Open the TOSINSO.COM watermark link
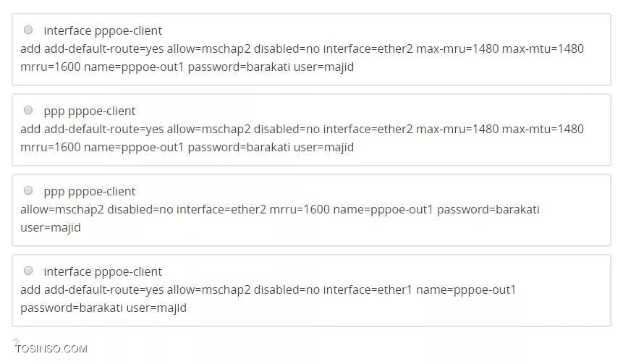The height and width of the screenshot is (364, 623). click(51, 349)
